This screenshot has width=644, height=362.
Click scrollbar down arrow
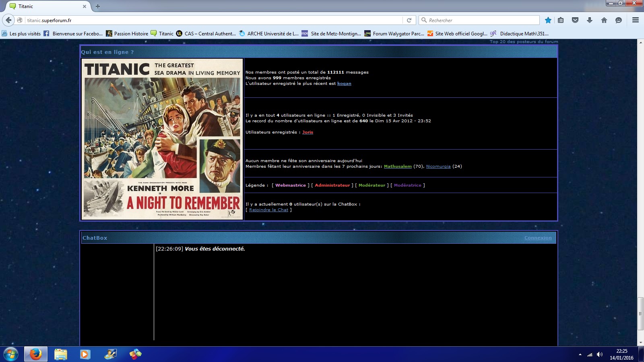[640, 343]
